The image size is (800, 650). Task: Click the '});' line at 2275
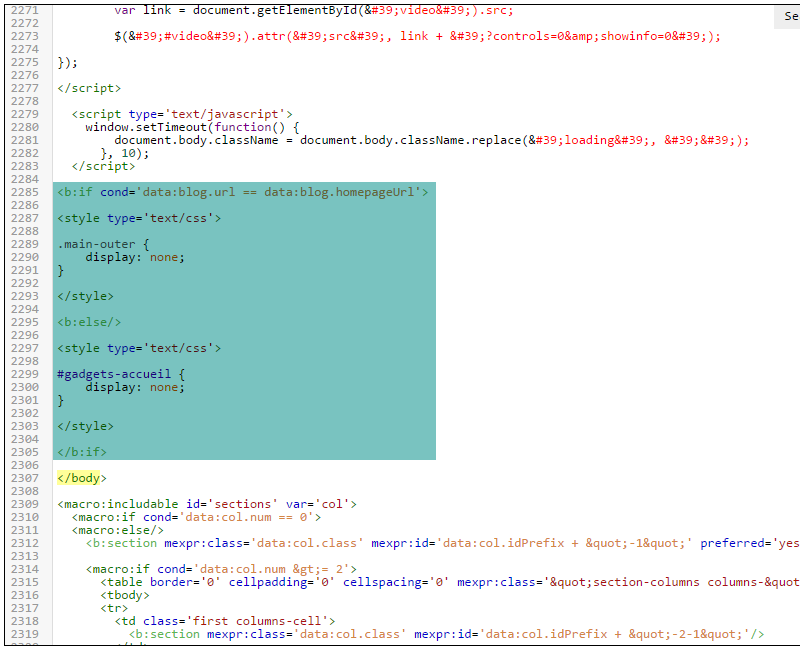(x=67, y=62)
